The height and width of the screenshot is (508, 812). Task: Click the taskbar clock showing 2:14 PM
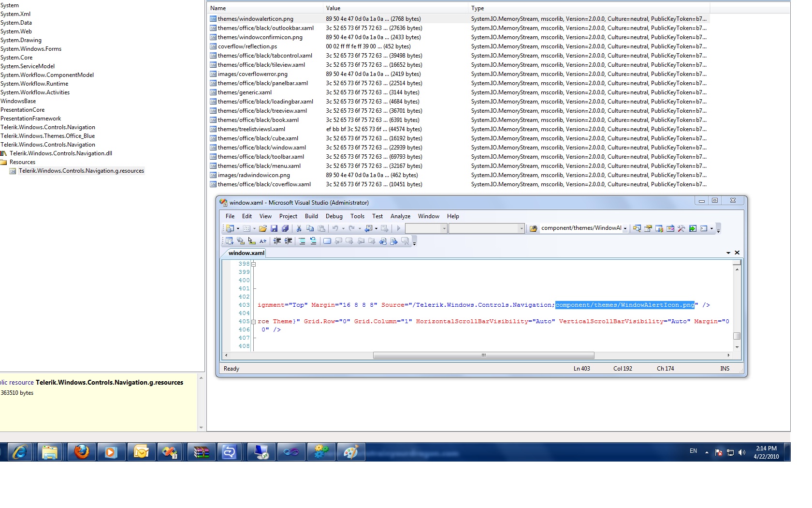[x=766, y=452]
